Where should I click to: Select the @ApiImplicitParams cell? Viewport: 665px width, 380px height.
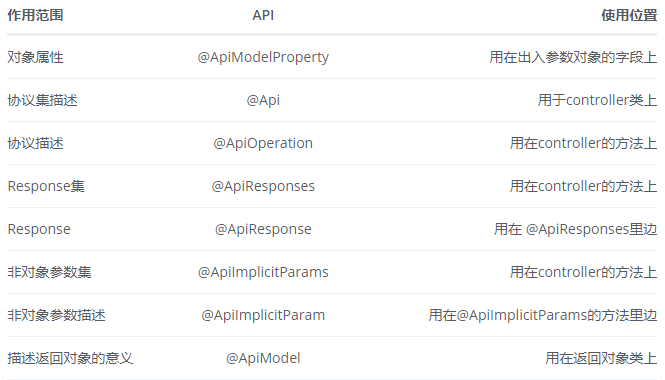point(263,272)
